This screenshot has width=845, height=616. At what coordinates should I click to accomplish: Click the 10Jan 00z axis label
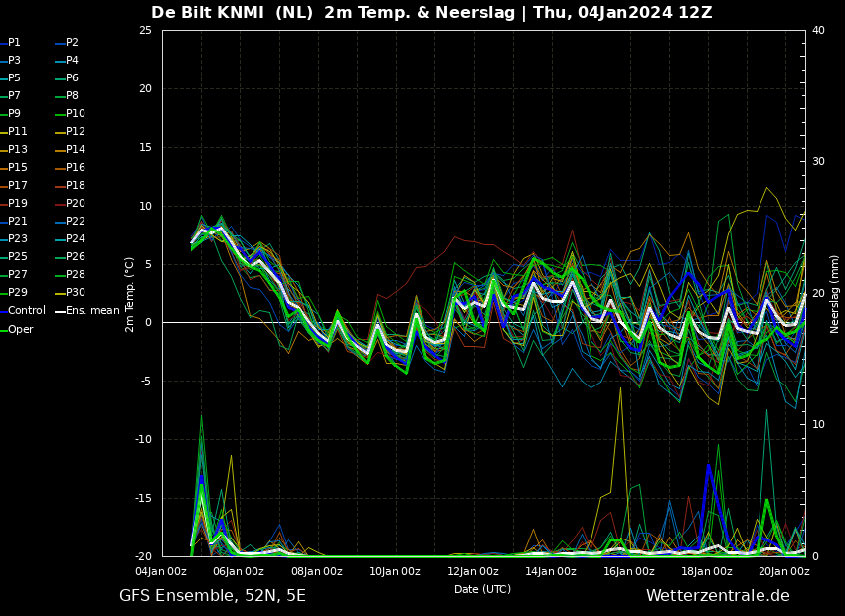[x=395, y=572]
